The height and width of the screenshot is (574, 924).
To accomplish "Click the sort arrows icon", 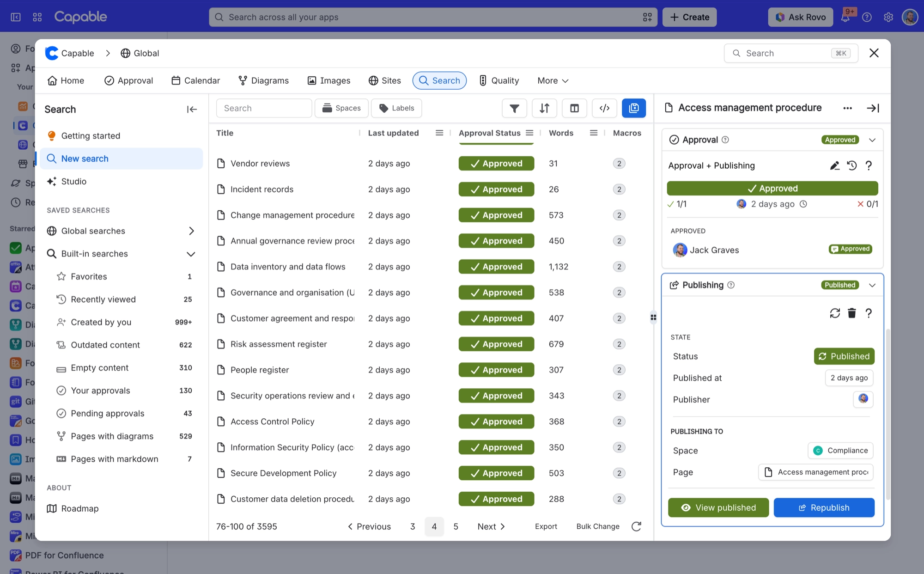I will click(x=544, y=108).
